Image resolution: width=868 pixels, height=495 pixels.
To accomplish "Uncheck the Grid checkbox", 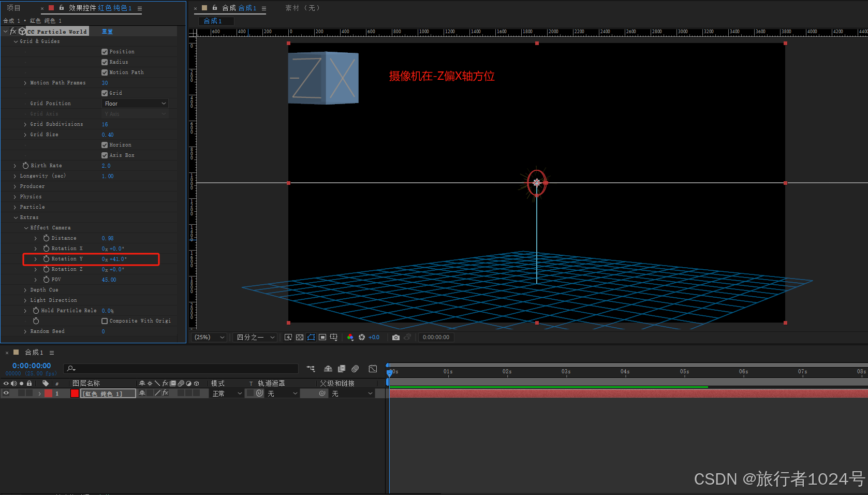I will (x=105, y=93).
